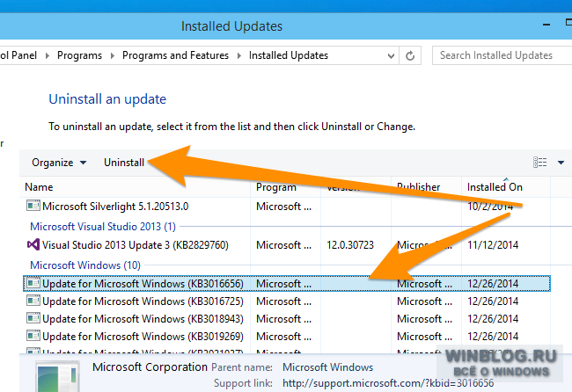The image size is (572, 392).
Task: Select Visual Studio 2013 Update 3 (KB2829760)
Action: click(286, 245)
